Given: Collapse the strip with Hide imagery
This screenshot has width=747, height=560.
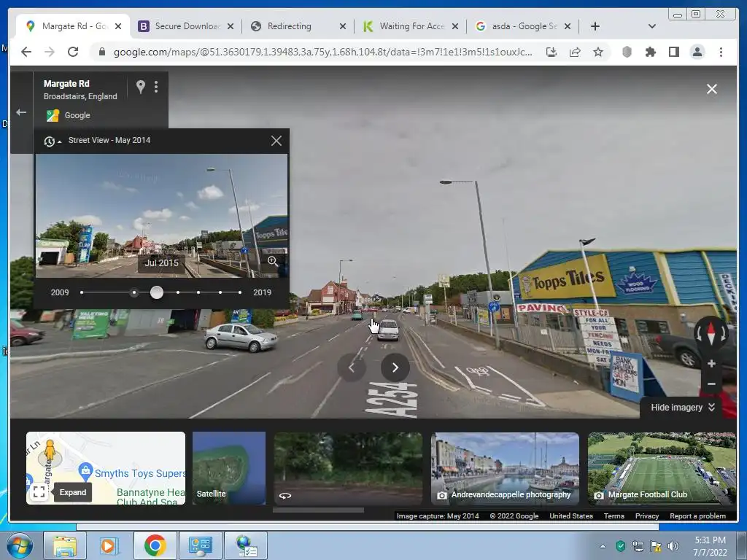Looking at the screenshot, I should [683, 407].
